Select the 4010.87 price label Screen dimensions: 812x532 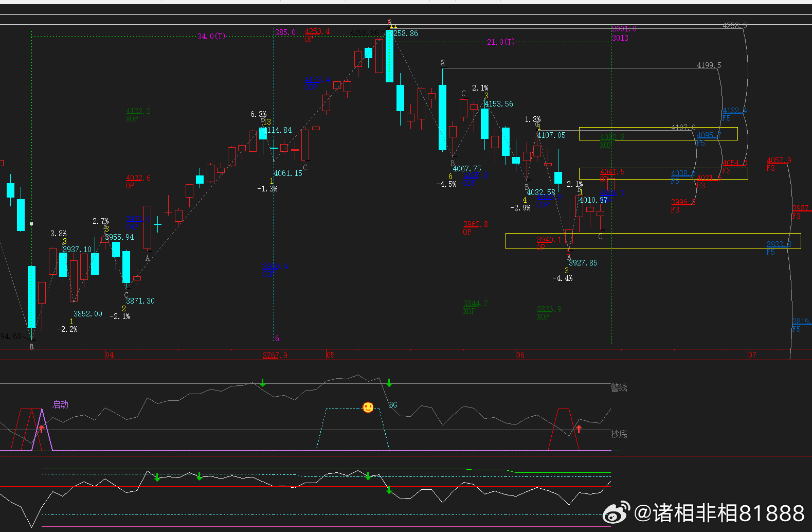(x=593, y=200)
